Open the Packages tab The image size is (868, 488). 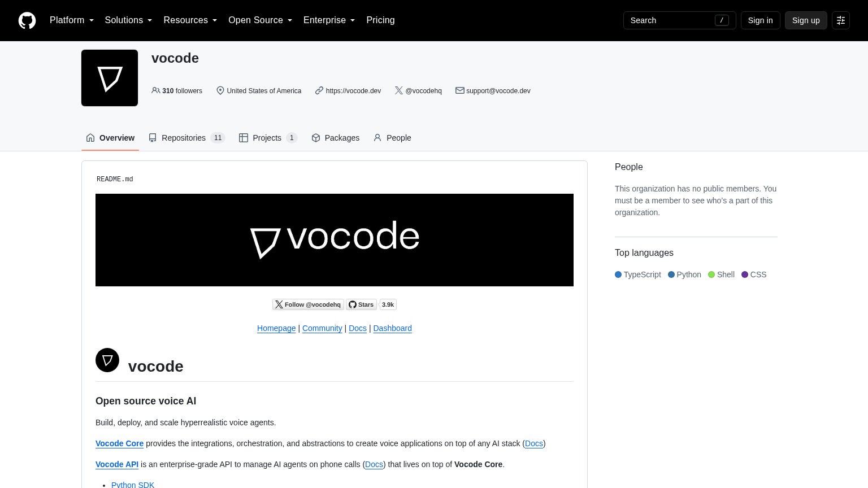pyautogui.click(x=336, y=138)
